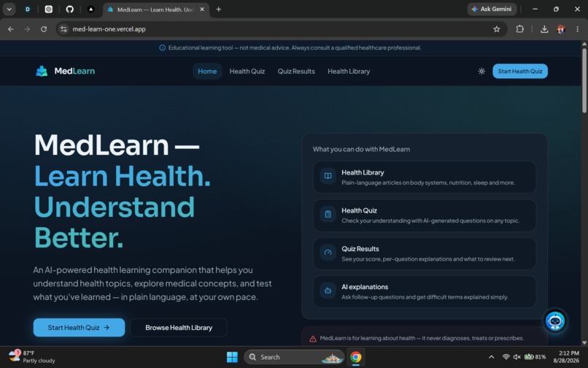Image resolution: width=588 pixels, height=368 pixels.
Task: Switch to the GitHub pinned tab
Action: pyautogui.click(x=70, y=9)
